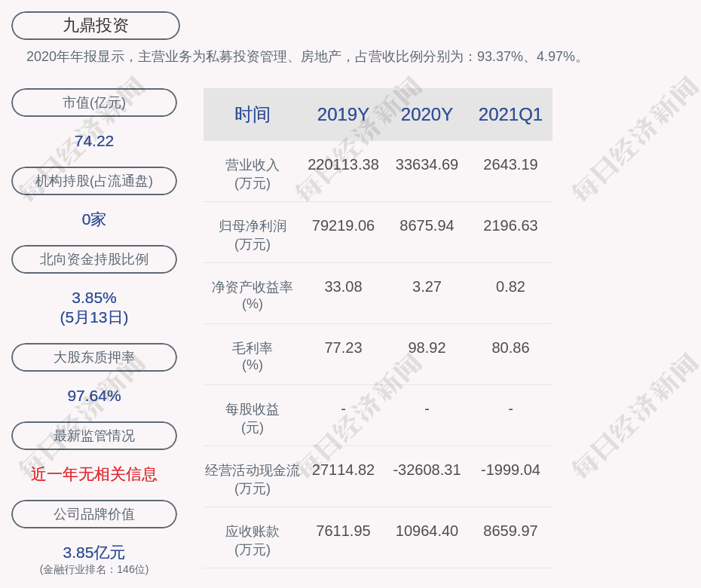Select cash flow value 27114.82
Image resolution: width=701 pixels, height=588 pixels.
coord(343,470)
